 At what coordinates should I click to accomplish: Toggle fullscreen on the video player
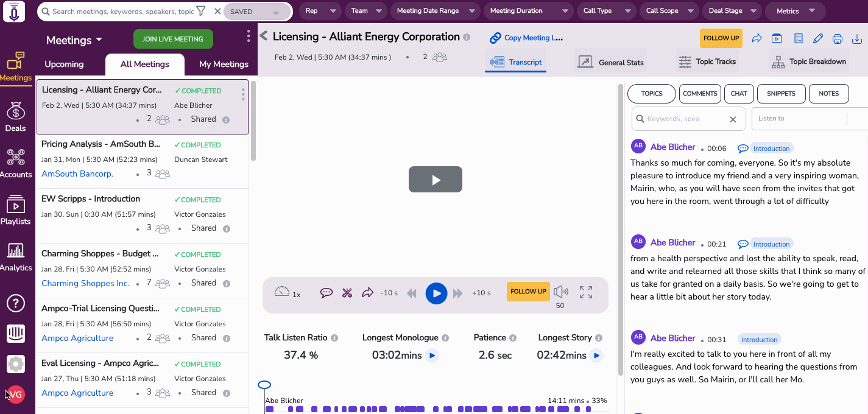point(586,292)
